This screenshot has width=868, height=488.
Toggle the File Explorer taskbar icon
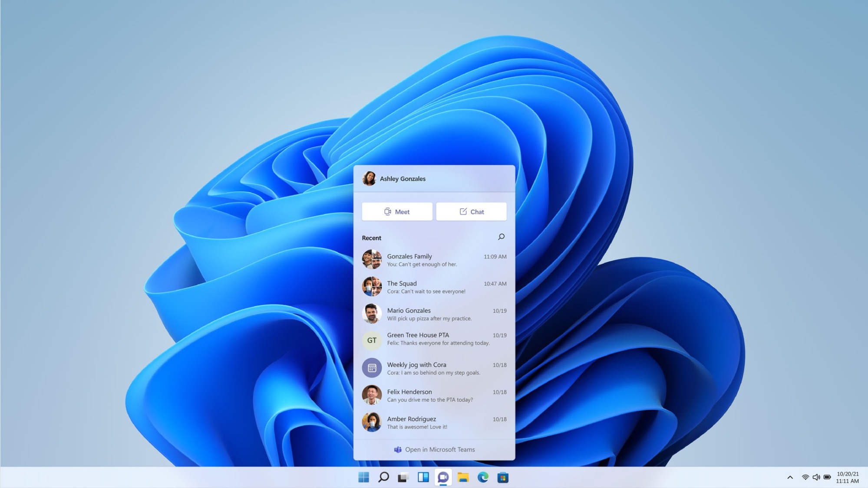tap(464, 477)
